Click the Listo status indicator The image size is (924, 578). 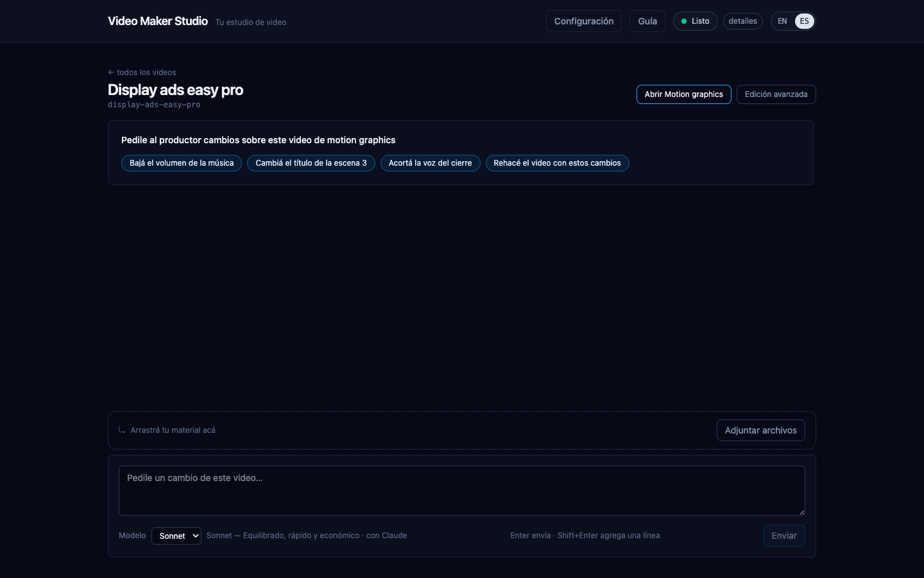click(695, 21)
